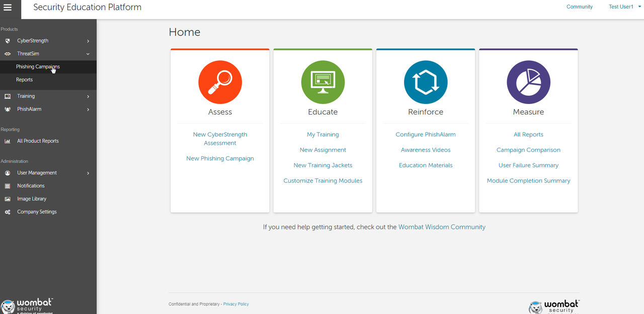Image resolution: width=644 pixels, height=314 pixels.
Task: Open Module Completion Summary link
Action: click(528, 180)
